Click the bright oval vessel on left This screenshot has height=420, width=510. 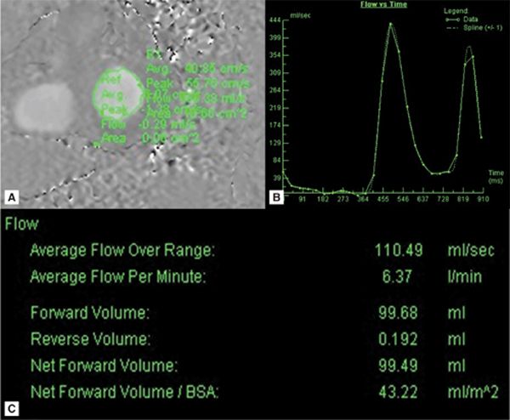(38, 105)
